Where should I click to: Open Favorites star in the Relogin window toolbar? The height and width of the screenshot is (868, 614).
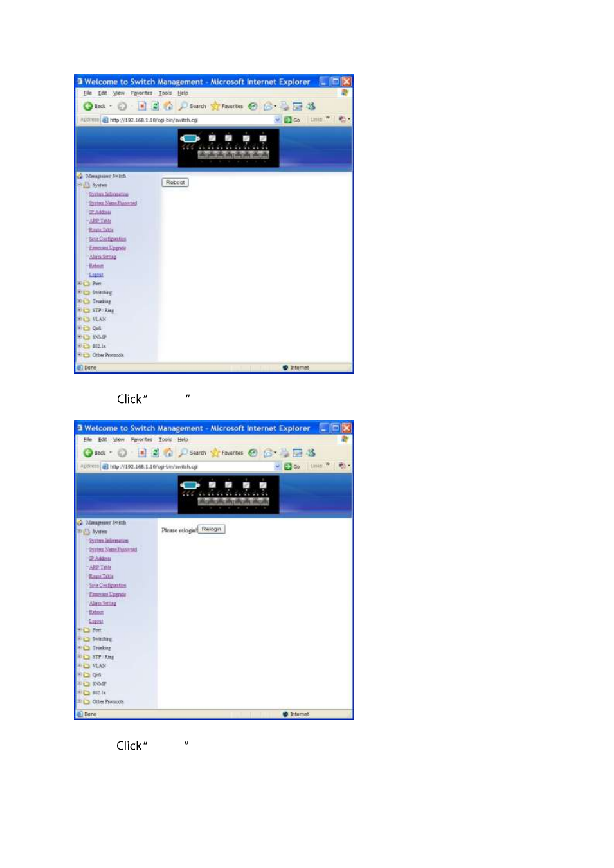[227, 453]
